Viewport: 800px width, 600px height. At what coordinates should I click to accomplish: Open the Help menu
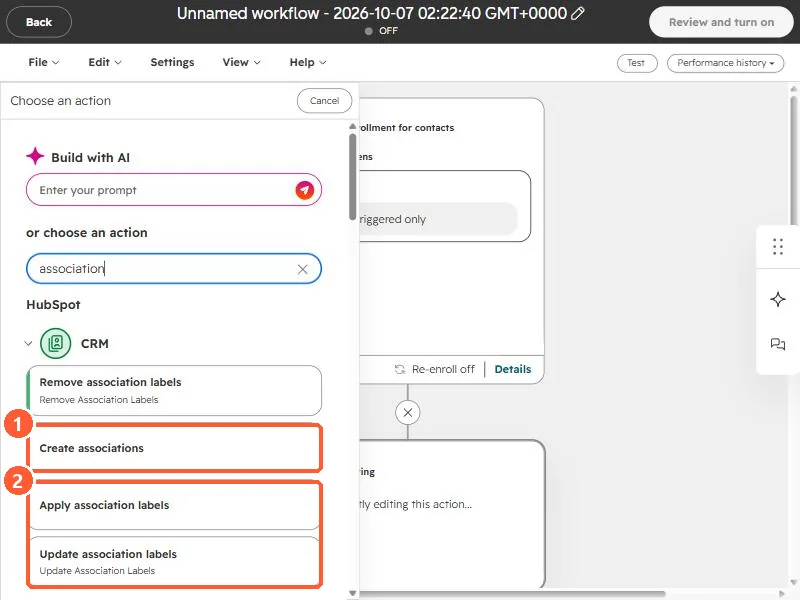pyautogui.click(x=308, y=62)
